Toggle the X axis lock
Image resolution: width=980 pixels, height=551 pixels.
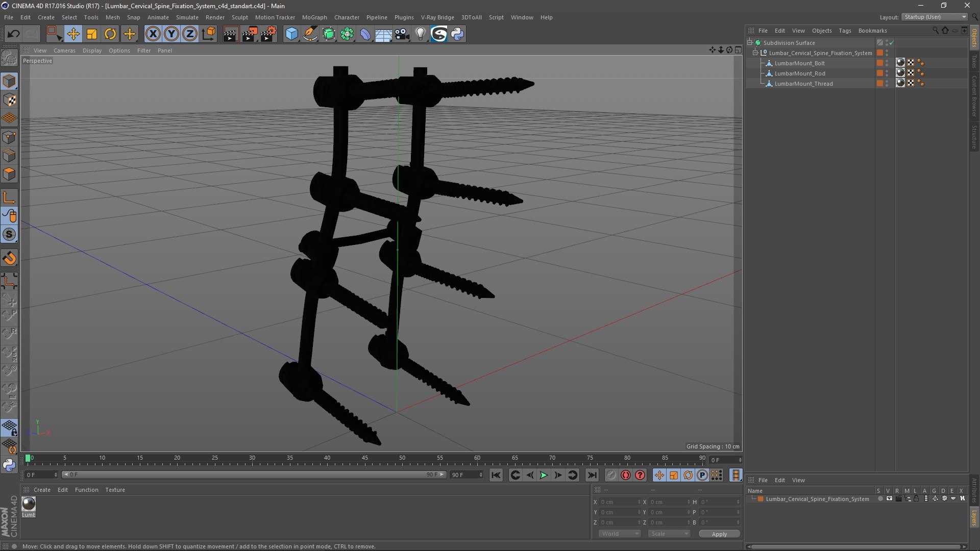[153, 34]
